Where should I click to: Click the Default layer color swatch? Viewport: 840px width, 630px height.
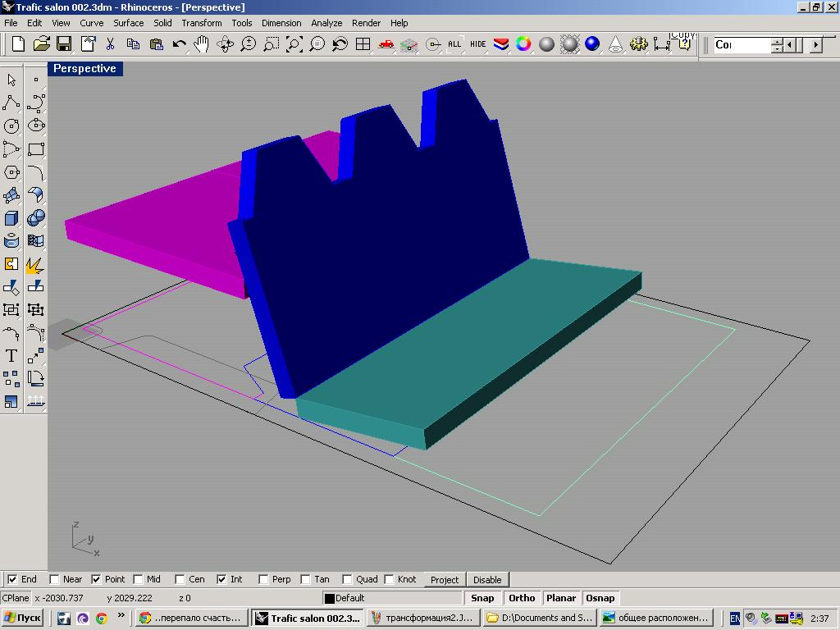click(x=330, y=598)
